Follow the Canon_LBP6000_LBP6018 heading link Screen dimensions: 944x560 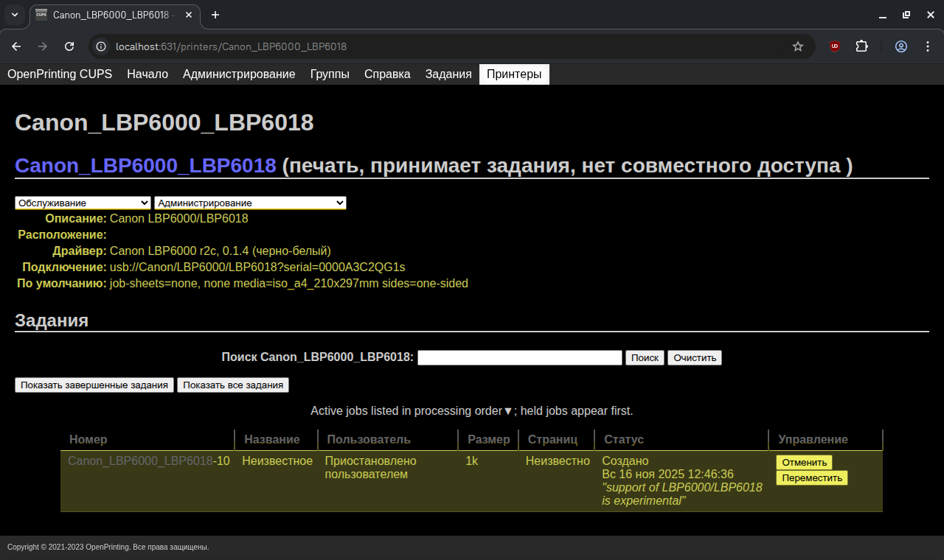[x=145, y=166]
